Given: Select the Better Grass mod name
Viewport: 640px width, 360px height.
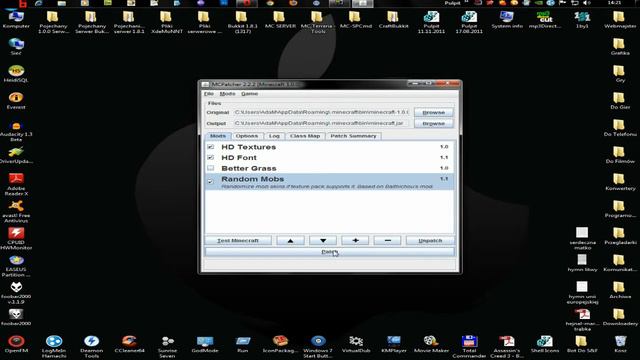Looking at the screenshot, I should coord(249,168).
